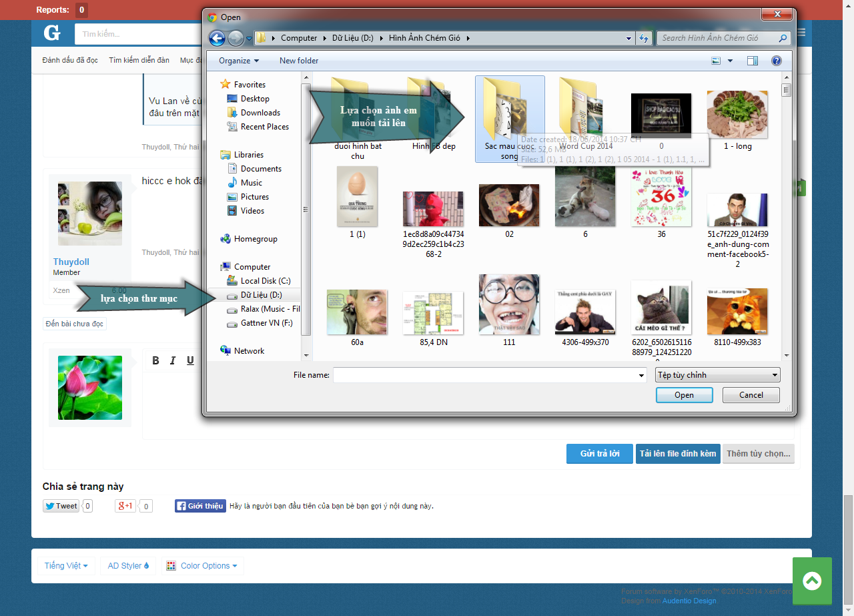Open Homegroup in navigation pane
Image resolution: width=854 pixels, height=616 pixels.
(248, 239)
